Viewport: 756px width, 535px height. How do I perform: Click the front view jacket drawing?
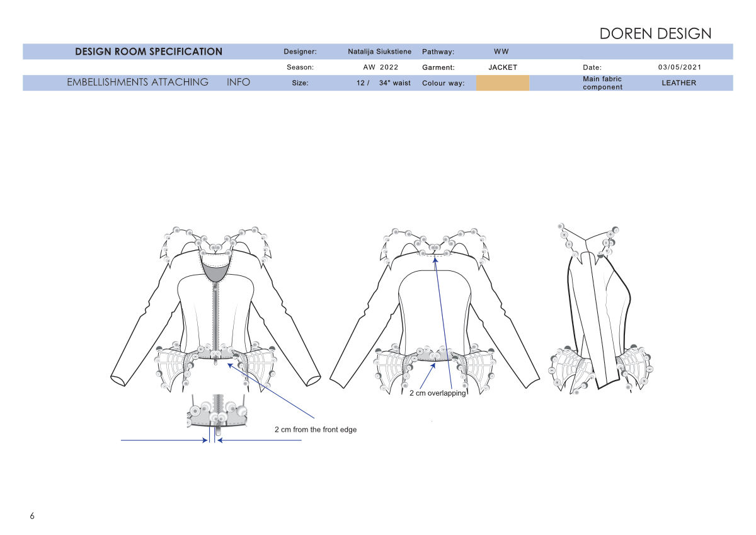pos(216,309)
